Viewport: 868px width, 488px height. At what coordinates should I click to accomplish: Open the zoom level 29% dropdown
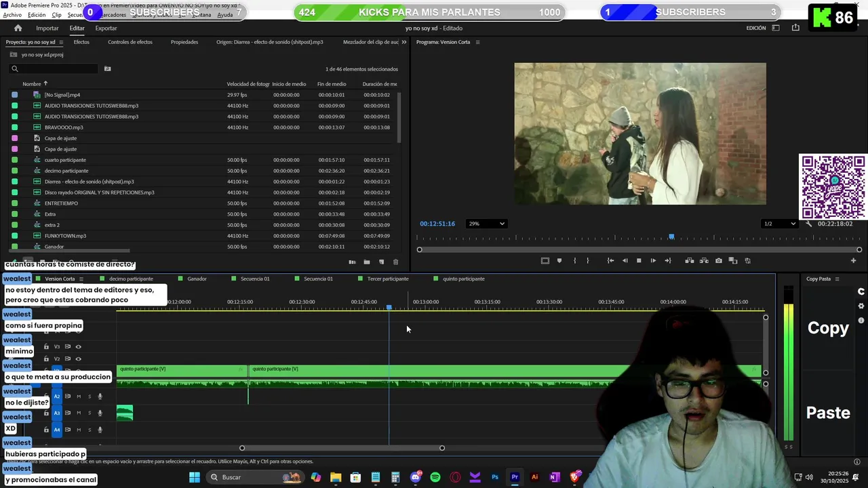pos(487,224)
